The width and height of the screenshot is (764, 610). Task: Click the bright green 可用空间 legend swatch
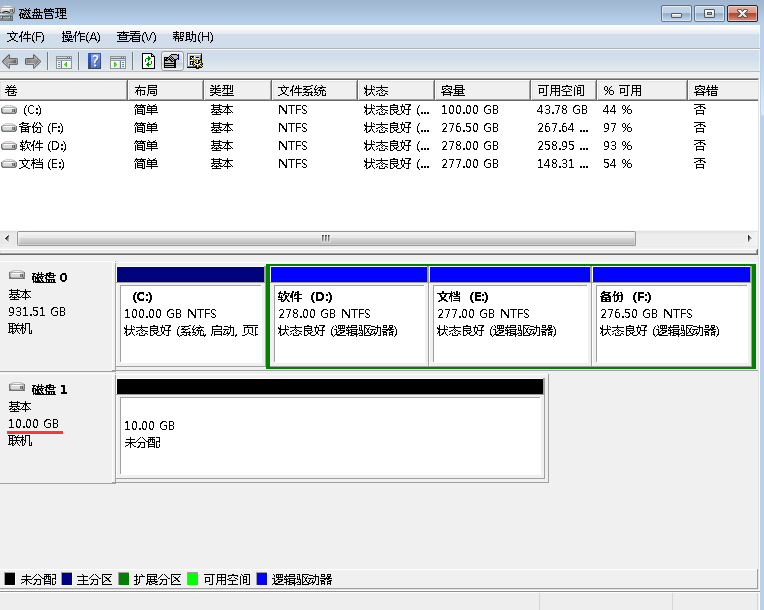[192, 579]
